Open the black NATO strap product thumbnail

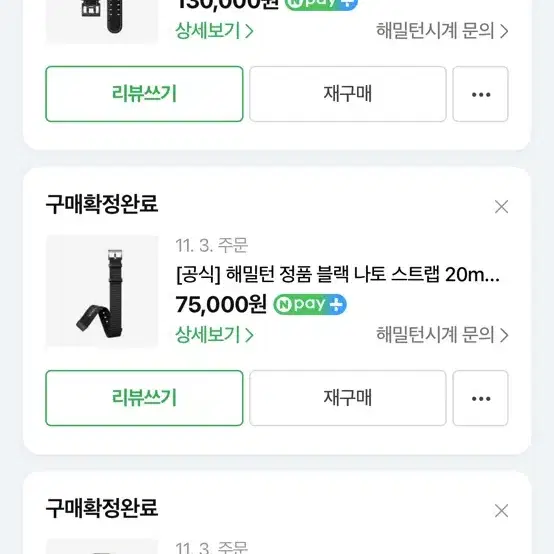[102, 291]
